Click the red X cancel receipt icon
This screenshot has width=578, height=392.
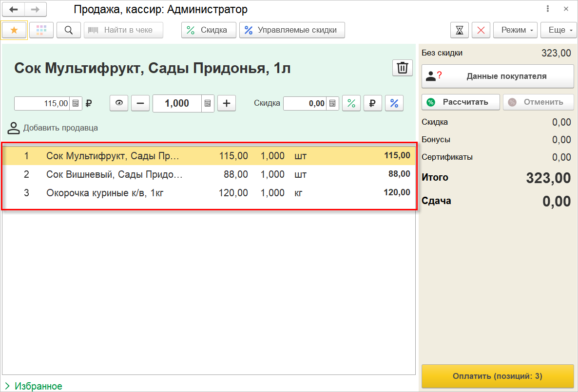[481, 30]
